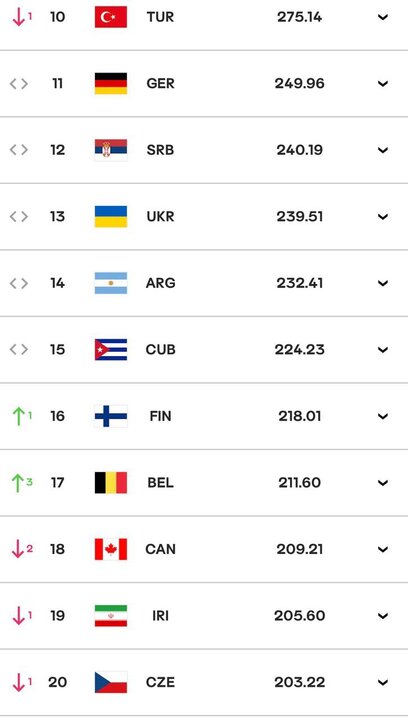Click the green up arrow beside rank 17
This screenshot has width=408, height=720.
18,483
